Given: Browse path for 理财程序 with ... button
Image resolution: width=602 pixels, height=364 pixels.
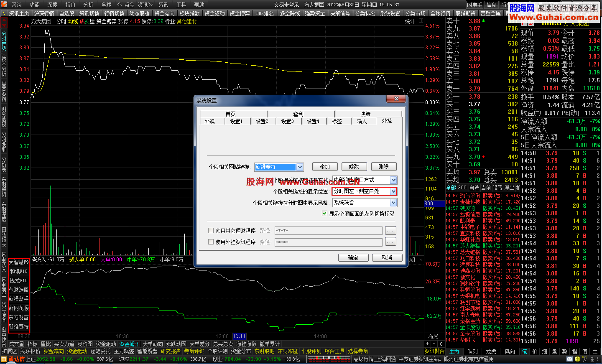Looking at the screenshot, I should pyautogui.click(x=390, y=231).
